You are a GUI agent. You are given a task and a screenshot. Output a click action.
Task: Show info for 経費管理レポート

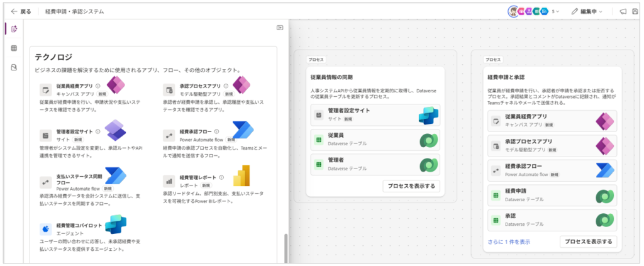(221, 178)
